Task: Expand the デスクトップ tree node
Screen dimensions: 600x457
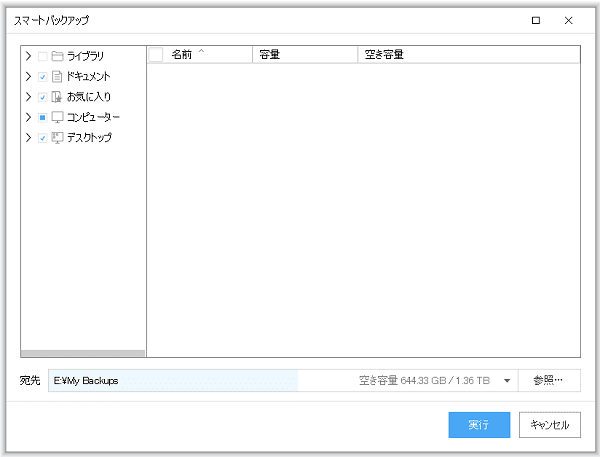Action: (28, 138)
